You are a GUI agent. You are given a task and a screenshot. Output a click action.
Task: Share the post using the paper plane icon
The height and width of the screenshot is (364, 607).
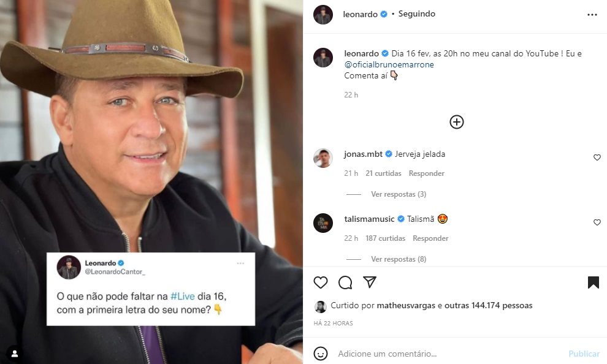tap(369, 282)
